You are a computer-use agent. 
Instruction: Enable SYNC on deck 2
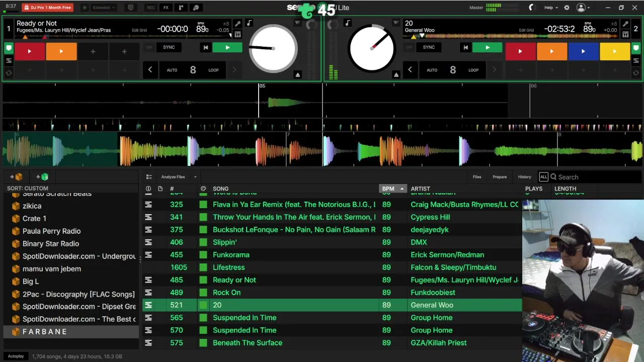click(x=429, y=47)
